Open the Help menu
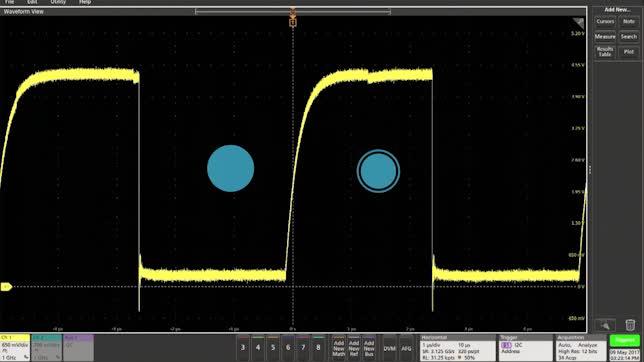The width and height of the screenshot is (644, 362). [x=85, y=2]
